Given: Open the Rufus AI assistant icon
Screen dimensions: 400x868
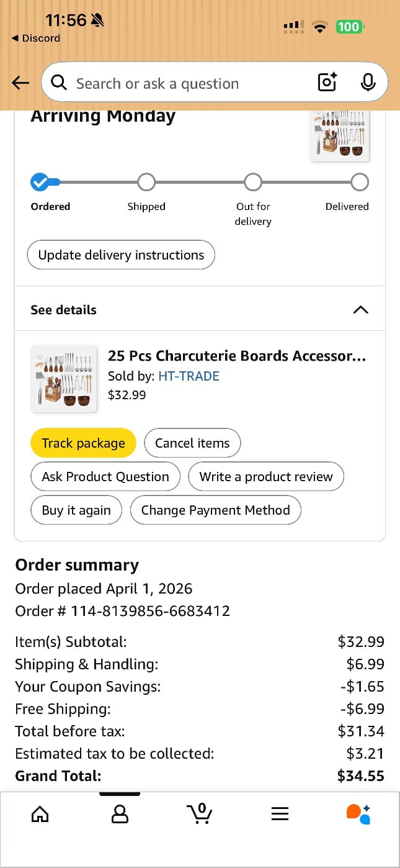Looking at the screenshot, I should click(358, 814).
